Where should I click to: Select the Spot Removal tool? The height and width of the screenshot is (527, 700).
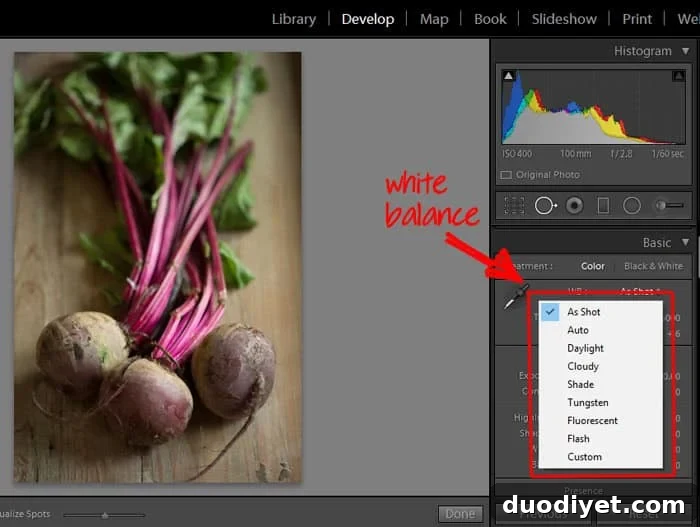(546, 205)
